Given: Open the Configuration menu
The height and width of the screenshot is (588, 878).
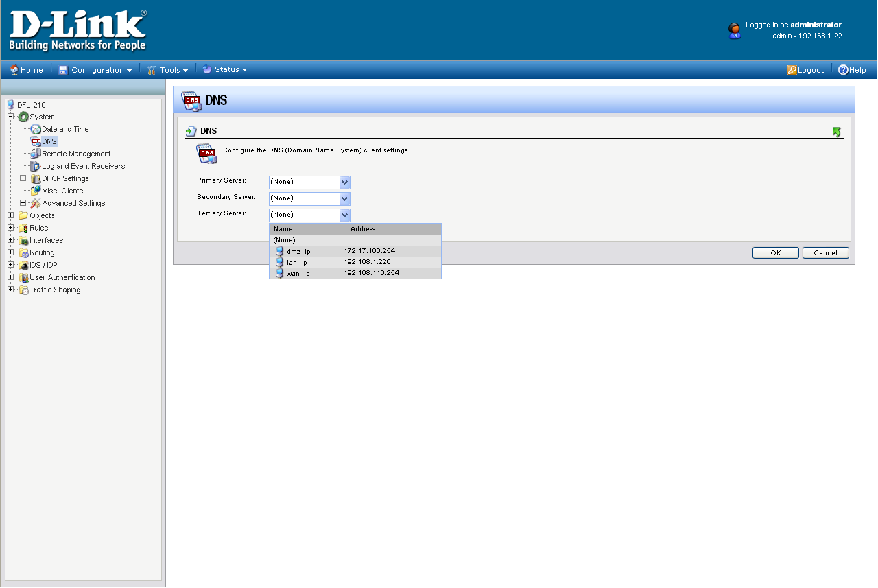Looking at the screenshot, I should [95, 70].
